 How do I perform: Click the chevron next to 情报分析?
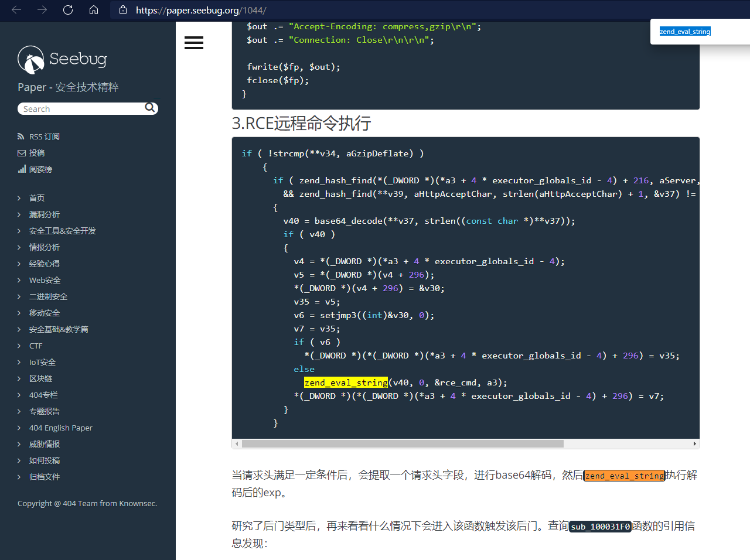19,247
